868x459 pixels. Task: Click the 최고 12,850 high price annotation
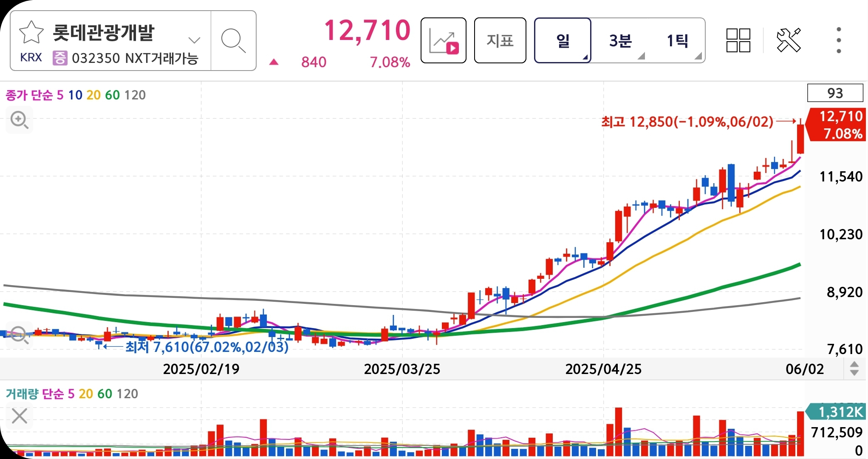(687, 122)
